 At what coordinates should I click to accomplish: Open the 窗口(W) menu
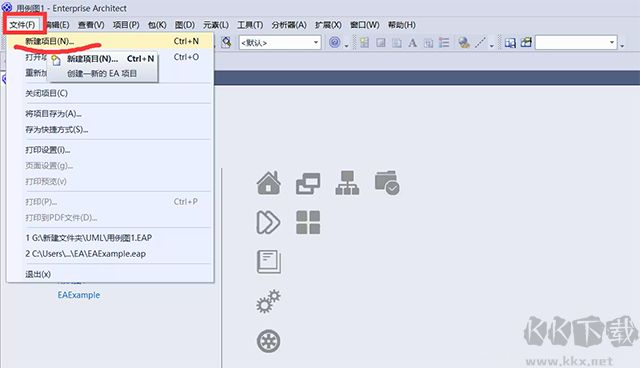tap(364, 25)
